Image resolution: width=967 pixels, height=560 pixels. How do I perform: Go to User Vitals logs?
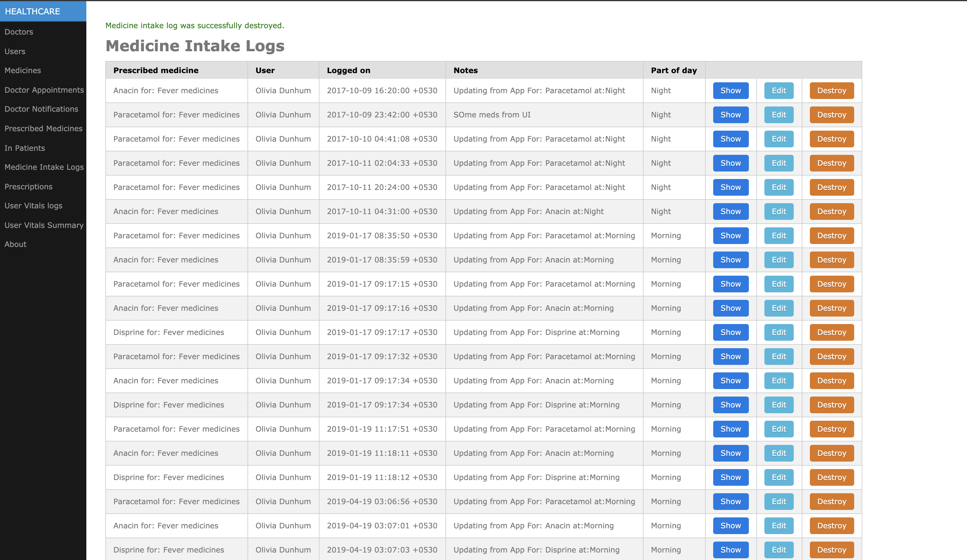pyautogui.click(x=33, y=205)
